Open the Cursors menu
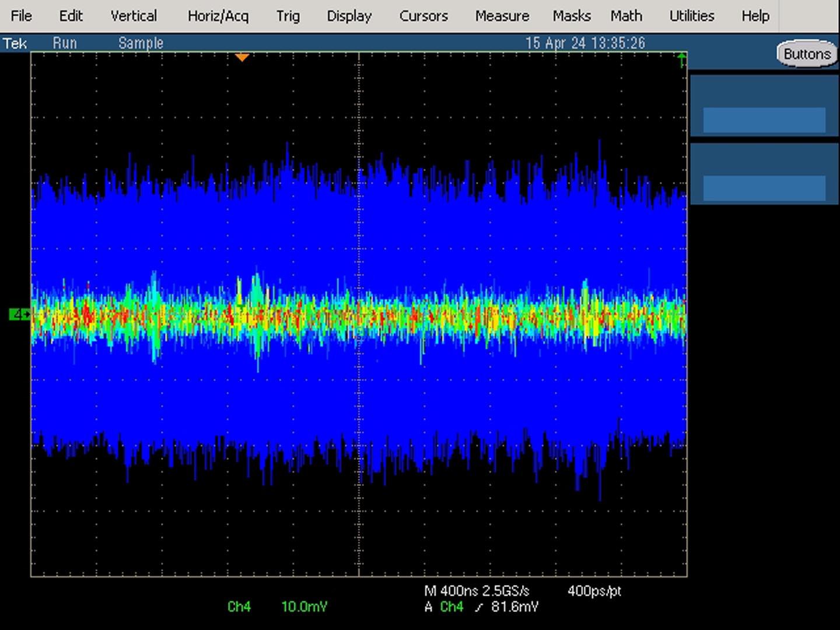This screenshot has height=630, width=840. click(423, 16)
